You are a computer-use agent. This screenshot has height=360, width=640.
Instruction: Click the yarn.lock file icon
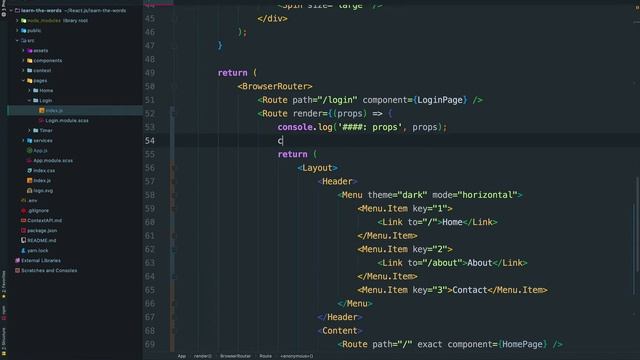point(24,250)
